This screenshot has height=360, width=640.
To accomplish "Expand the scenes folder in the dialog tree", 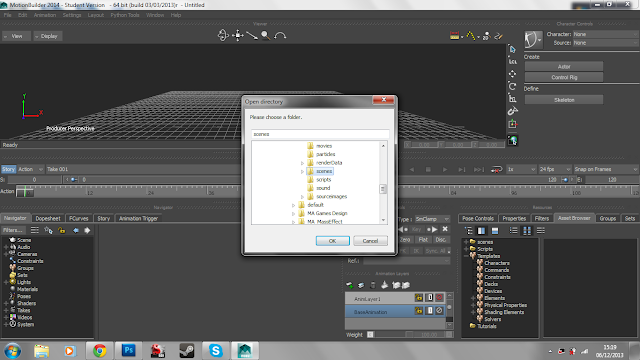I will click(x=302, y=171).
